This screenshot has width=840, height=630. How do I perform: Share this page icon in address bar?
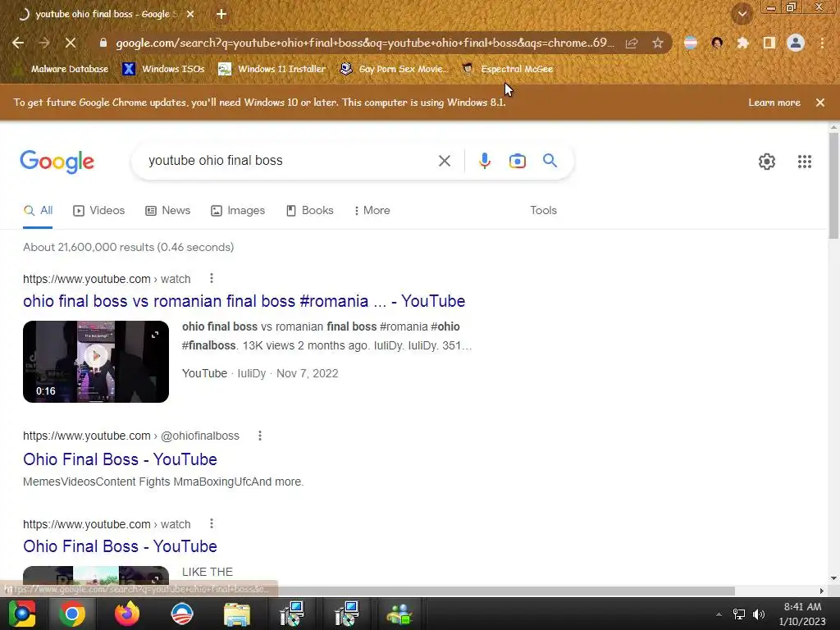(x=632, y=43)
